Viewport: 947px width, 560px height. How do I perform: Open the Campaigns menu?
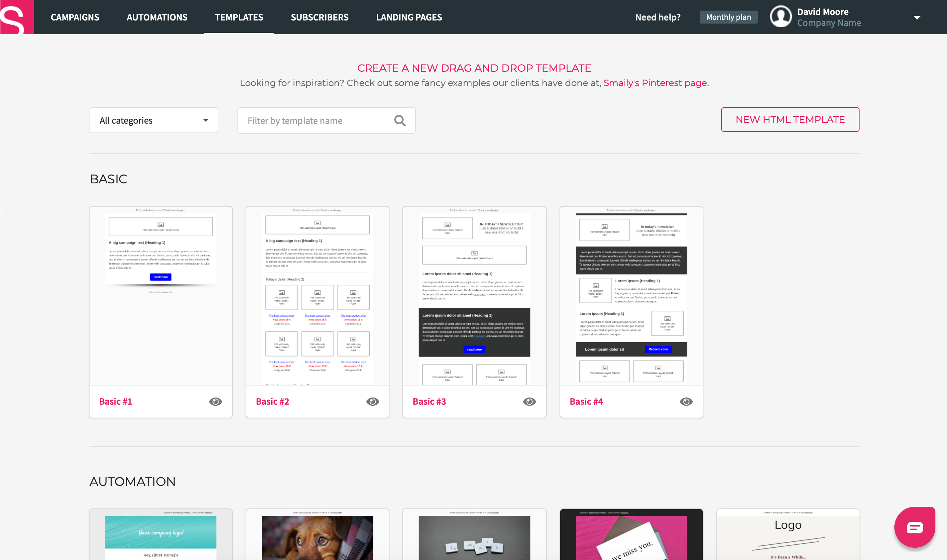(75, 17)
